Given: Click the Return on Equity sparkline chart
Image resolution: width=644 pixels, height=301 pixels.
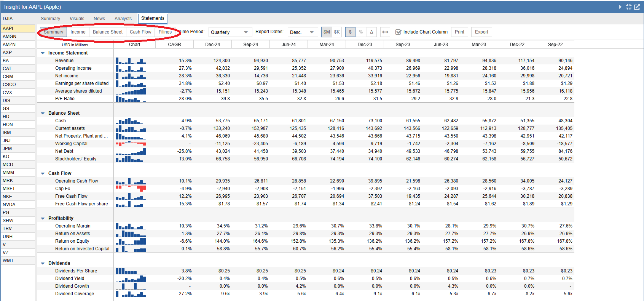Looking at the screenshot, I should [x=131, y=241].
